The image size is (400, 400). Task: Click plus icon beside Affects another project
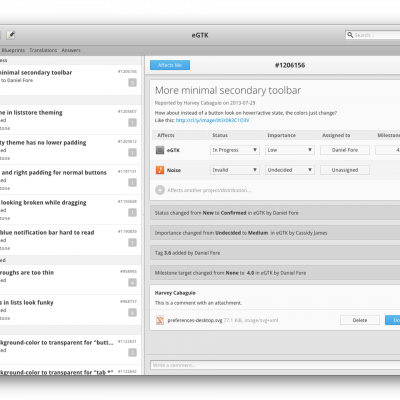[x=160, y=190]
